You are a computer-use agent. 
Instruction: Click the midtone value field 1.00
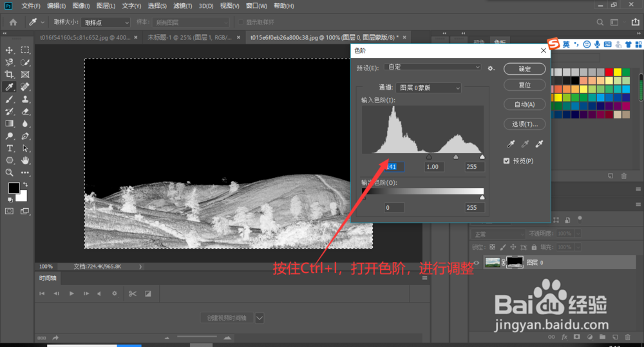pyautogui.click(x=433, y=167)
